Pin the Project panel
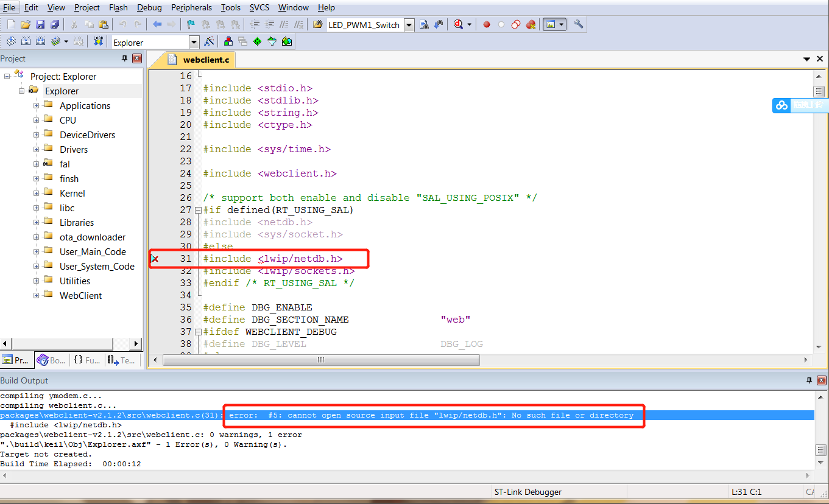 pos(125,58)
